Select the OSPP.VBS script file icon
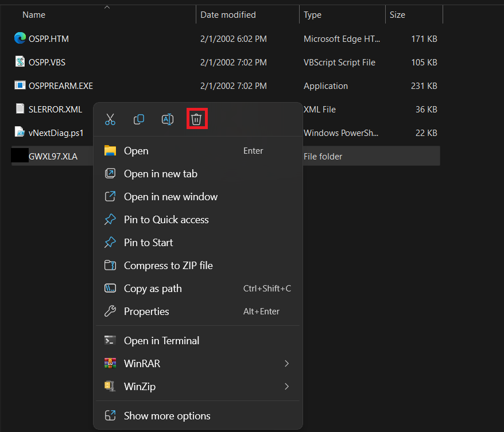 20,61
